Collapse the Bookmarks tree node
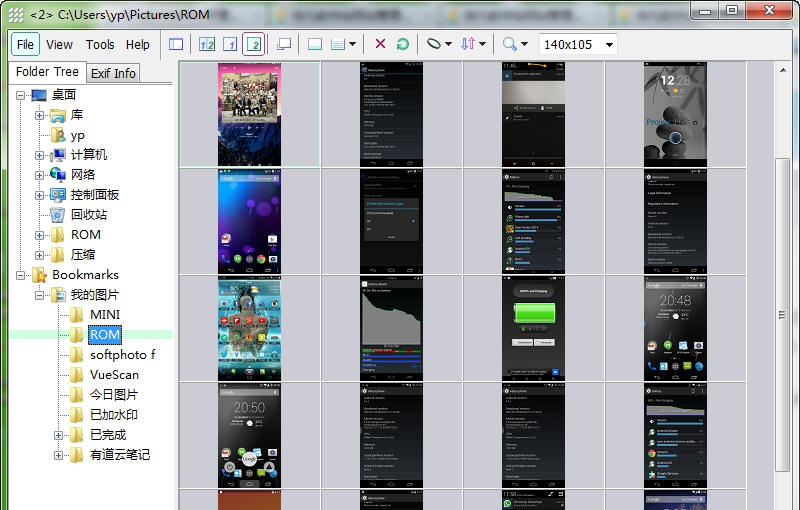The width and height of the screenshot is (800, 510). pos(21,275)
